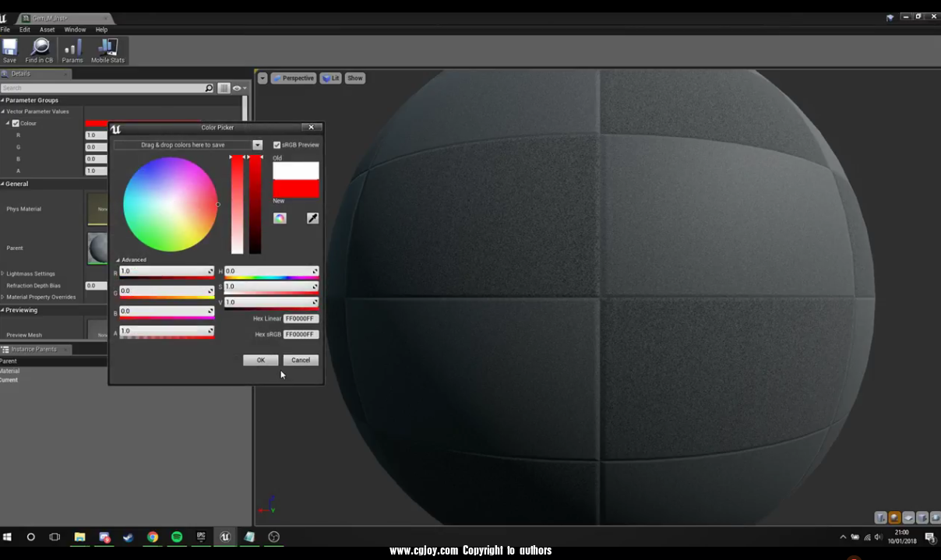Viewport: 941px width, 560px height.
Task: Click the Details search magnifier icon
Action: (x=209, y=89)
